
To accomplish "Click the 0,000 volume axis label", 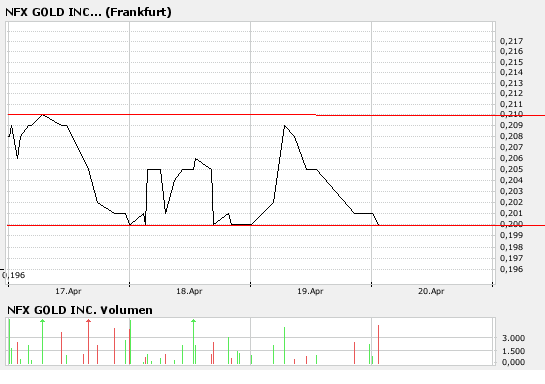I will click(513, 362).
